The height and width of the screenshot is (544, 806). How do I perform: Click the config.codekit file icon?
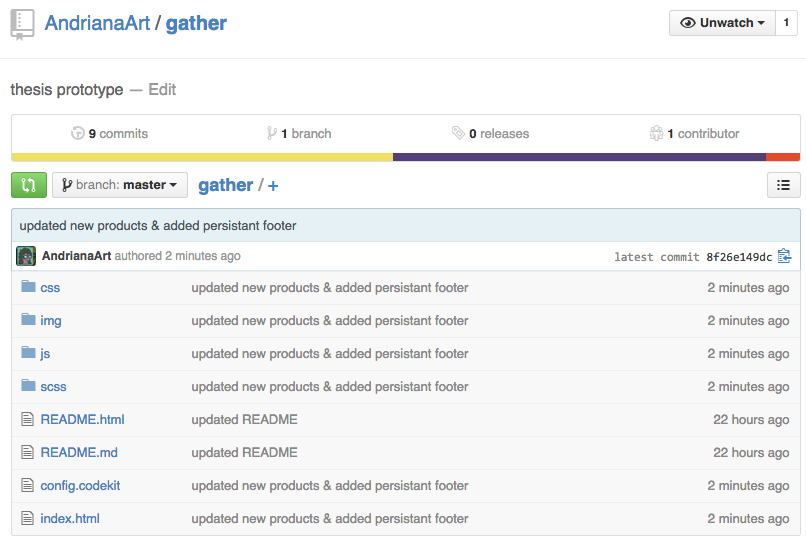pos(27,485)
